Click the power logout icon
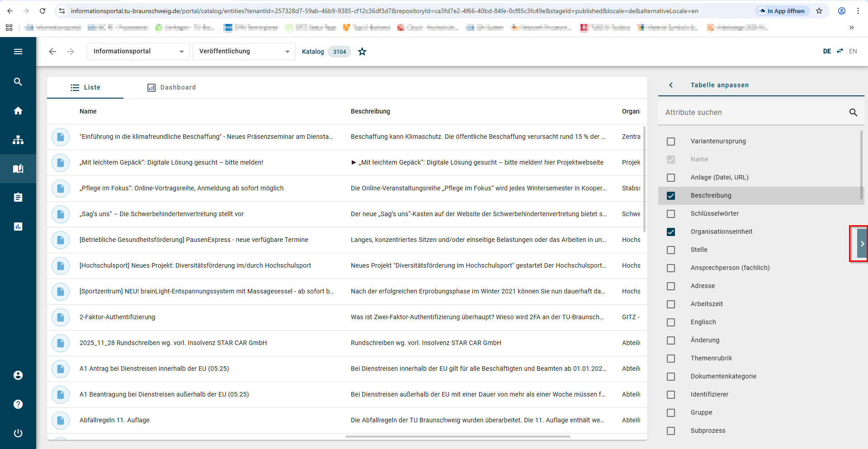The image size is (868, 449). [18, 433]
